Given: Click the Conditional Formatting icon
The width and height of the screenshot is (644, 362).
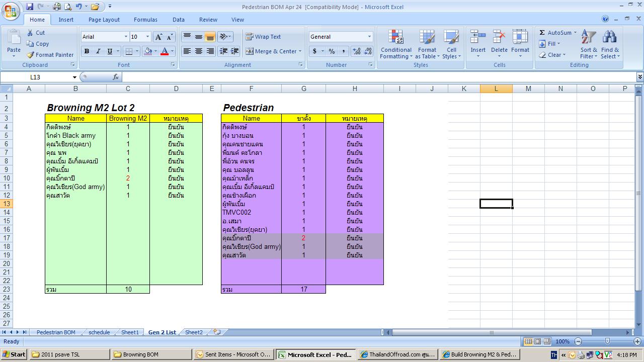Looking at the screenshot, I should point(396,38).
